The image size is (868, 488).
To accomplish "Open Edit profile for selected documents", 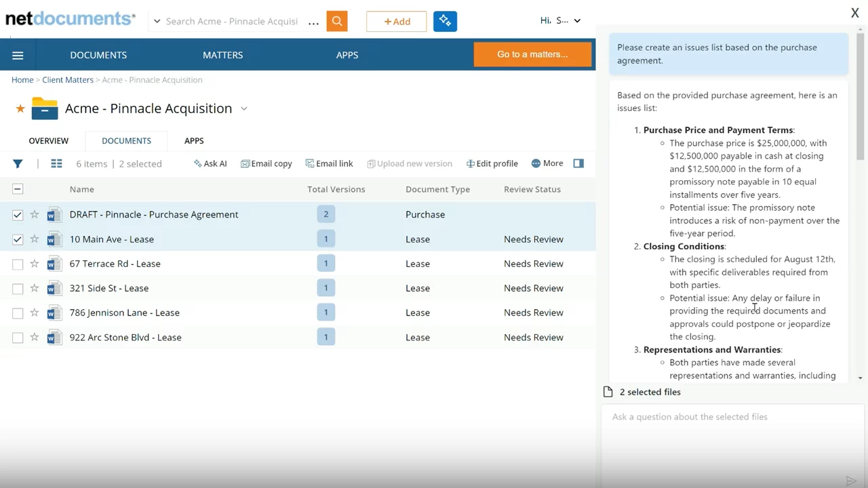I will [492, 163].
